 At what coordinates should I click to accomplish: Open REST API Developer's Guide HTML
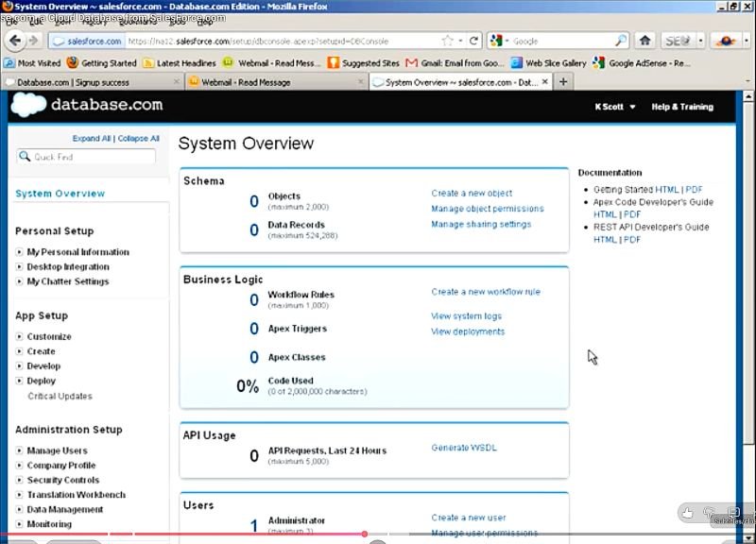(x=605, y=240)
